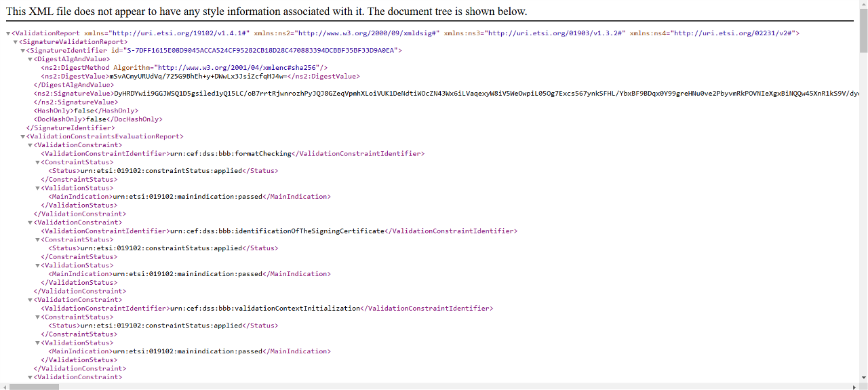Screen dimensions: 868x390
Task: Collapse ConstraintStatus under the identificationOfTheSigningCertificate constraint
Action: pos(38,240)
